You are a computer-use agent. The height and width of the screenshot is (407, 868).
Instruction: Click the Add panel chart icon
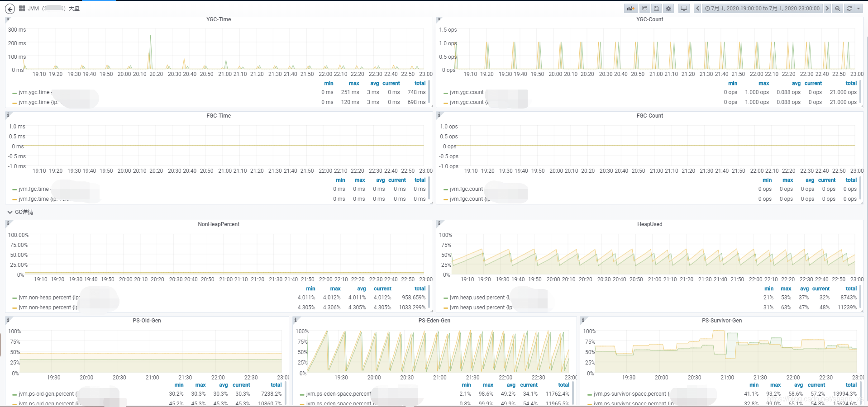click(x=631, y=9)
